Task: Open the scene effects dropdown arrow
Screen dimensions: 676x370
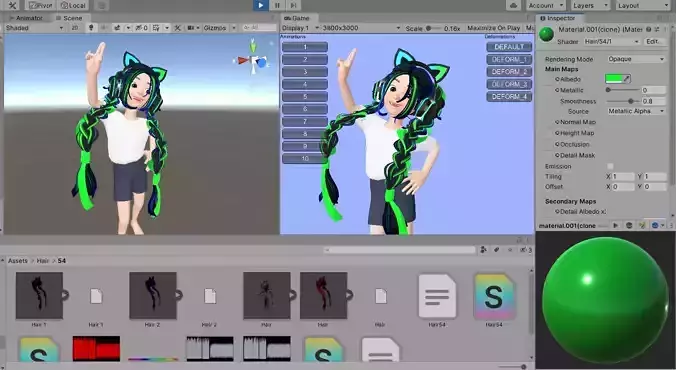Action: [x=128, y=28]
